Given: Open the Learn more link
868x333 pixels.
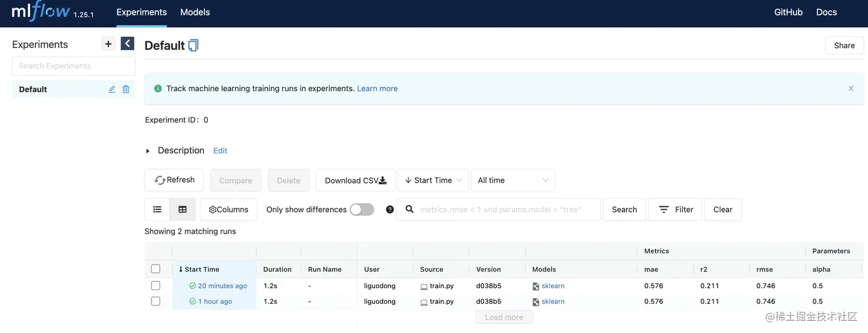Looking at the screenshot, I should click(x=377, y=88).
